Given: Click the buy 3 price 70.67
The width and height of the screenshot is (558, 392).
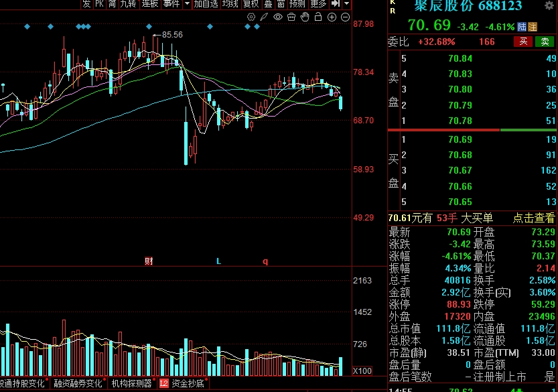Looking at the screenshot, I should click(x=460, y=170).
